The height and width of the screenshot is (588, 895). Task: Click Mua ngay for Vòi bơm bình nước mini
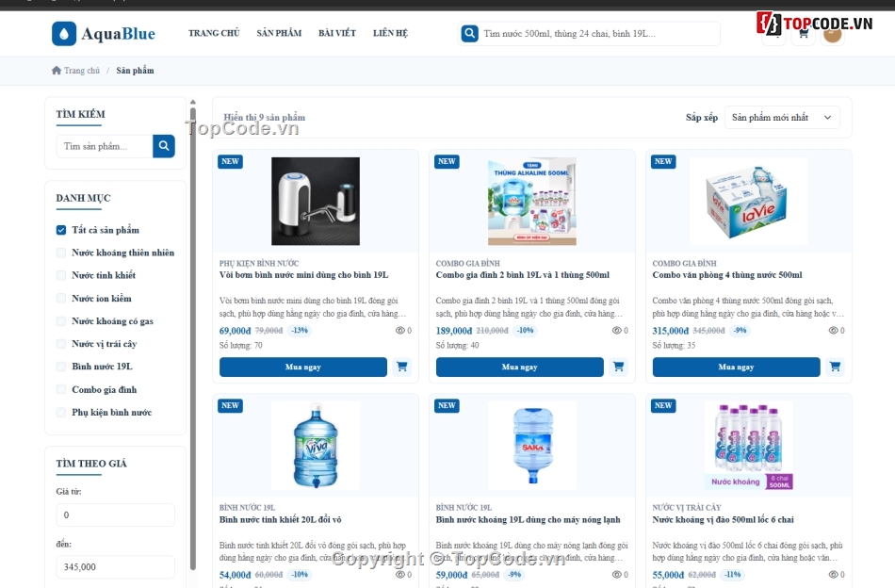point(303,367)
